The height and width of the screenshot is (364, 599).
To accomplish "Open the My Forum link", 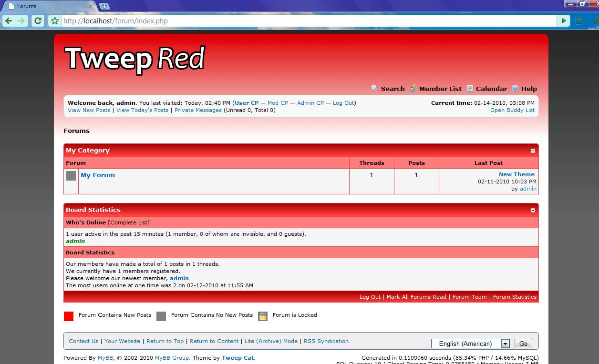I will 98,175.
